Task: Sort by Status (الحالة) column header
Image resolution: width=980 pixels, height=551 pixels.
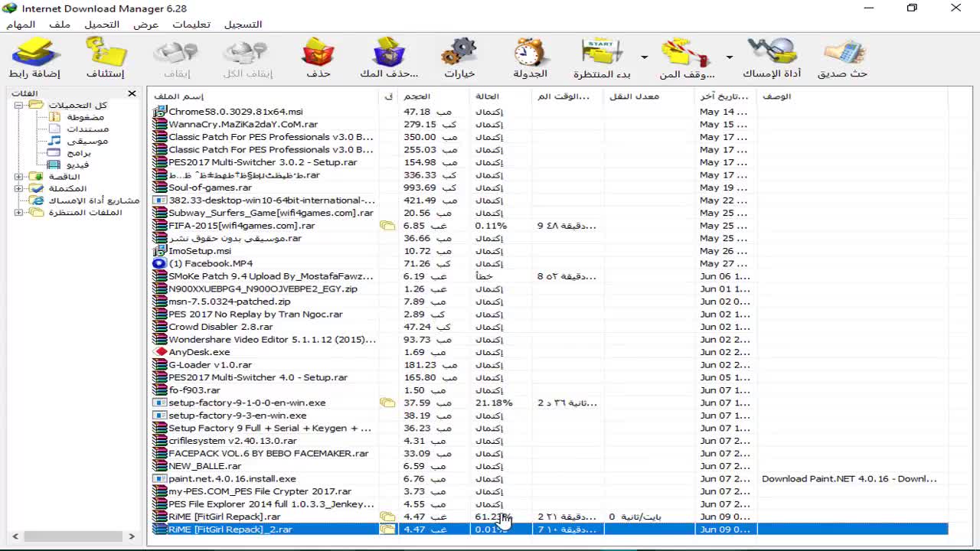Action: click(x=501, y=96)
